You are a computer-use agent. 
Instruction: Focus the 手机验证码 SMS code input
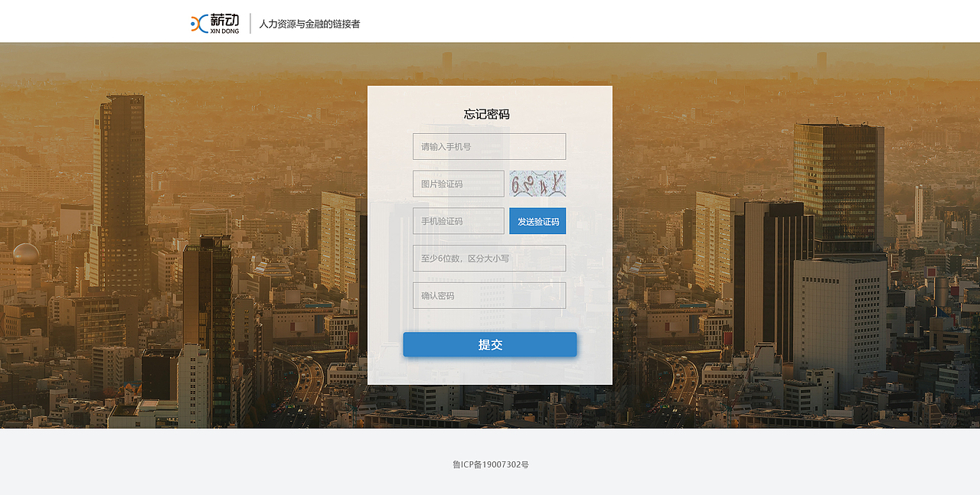coord(458,220)
